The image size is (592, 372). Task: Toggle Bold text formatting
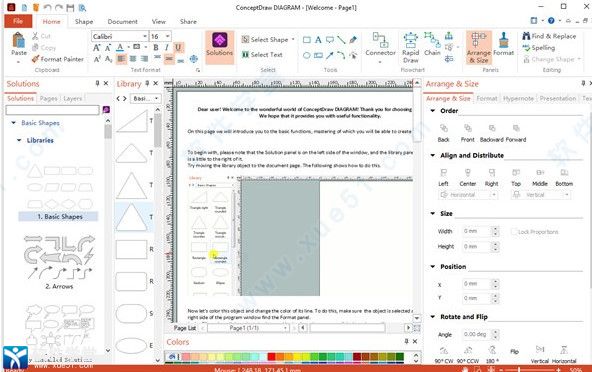pyautogui.click(x=156, y=48)
